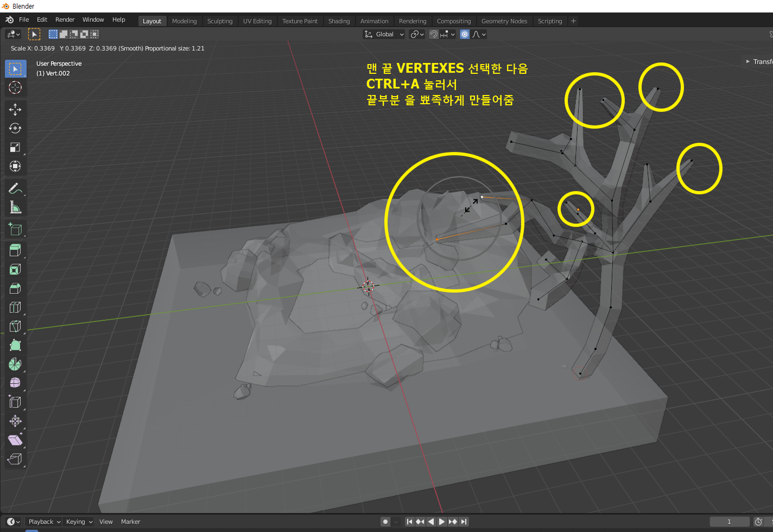Image resolution: width=773 pixels, height=532 pixels.
Task: Select the Annotate pencil tool
Action: pyautogui.click(x=15, y=188)
